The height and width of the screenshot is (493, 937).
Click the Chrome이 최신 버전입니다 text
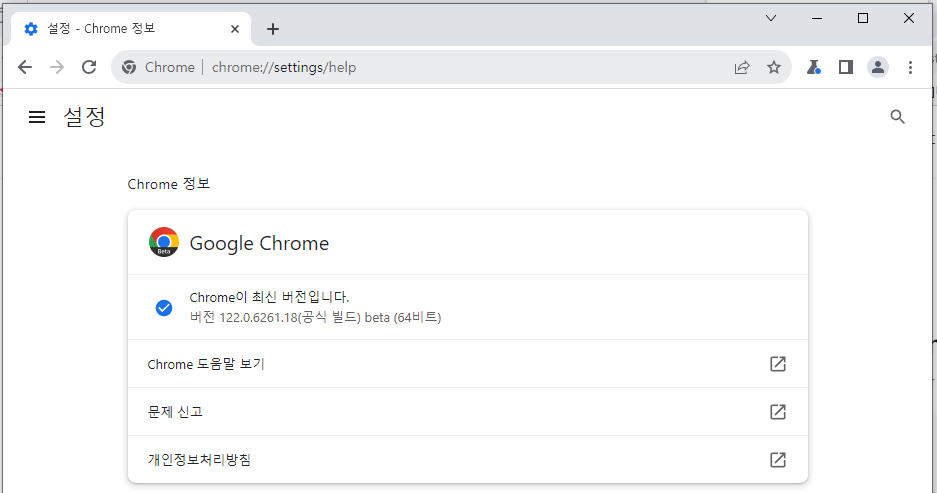click(269, 297)
